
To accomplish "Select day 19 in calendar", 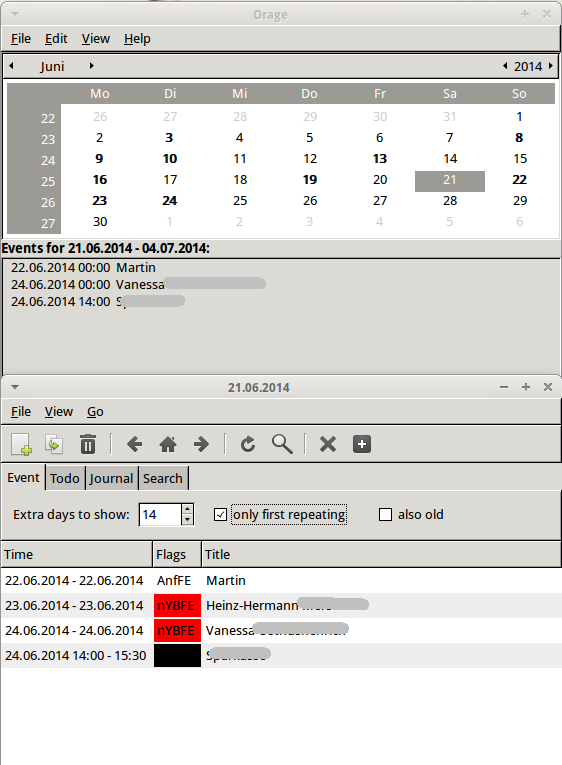I will [x=310, y=180].
